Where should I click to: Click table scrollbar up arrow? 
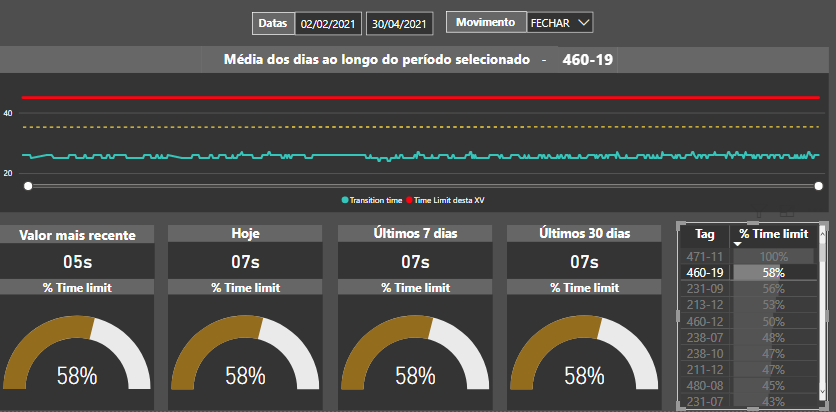822,232
